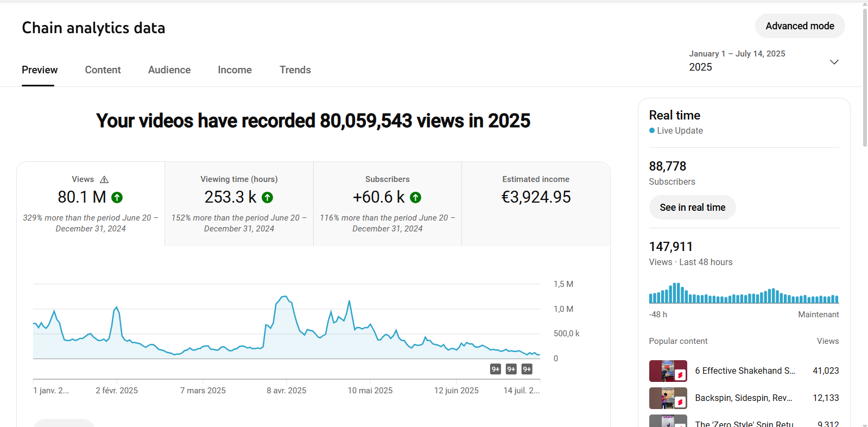868x427 pixels.
Task: Click the warning triangle icon beside Views
Action: tap(104, 179)
